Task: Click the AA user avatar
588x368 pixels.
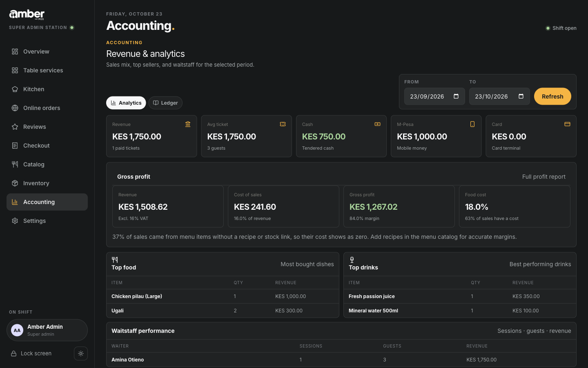Action: [17, 330]
